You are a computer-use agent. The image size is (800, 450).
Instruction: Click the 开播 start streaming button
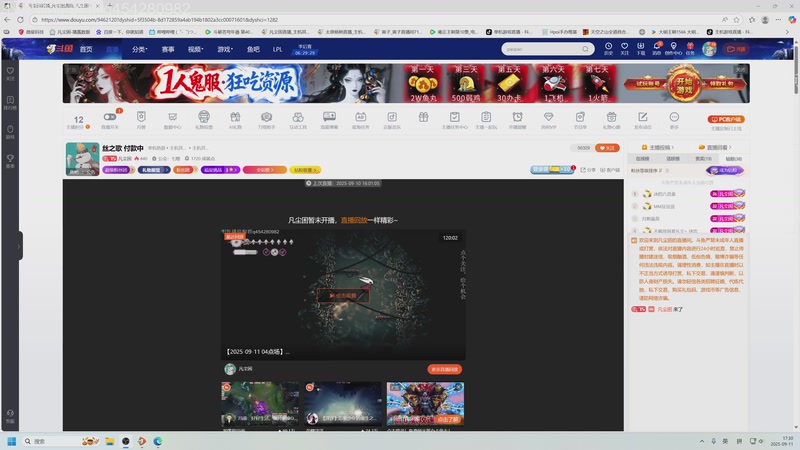pyautogui.click(x=736, y=49)
